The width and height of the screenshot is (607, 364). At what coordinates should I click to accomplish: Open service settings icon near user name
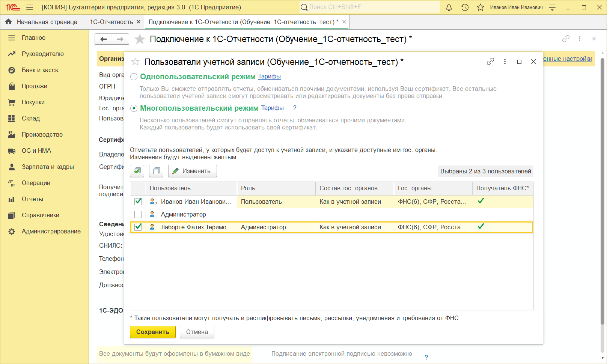[x=552, y=7]
